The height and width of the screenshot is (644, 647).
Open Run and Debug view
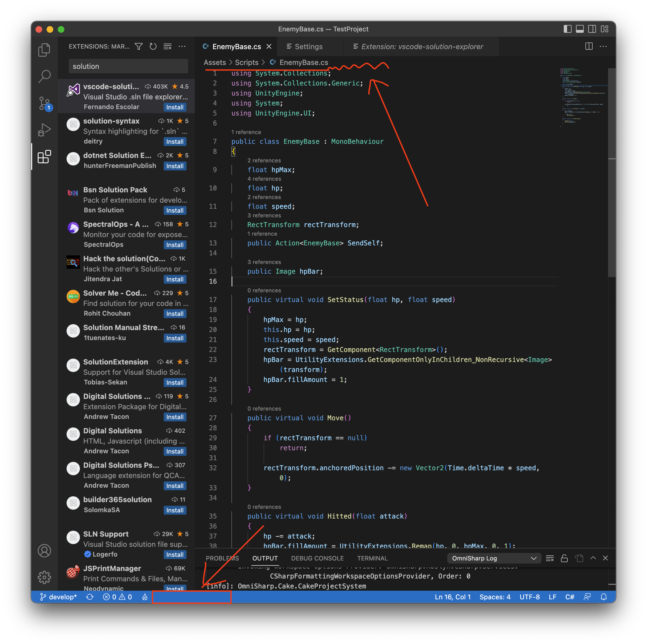(x=44, y=130)
